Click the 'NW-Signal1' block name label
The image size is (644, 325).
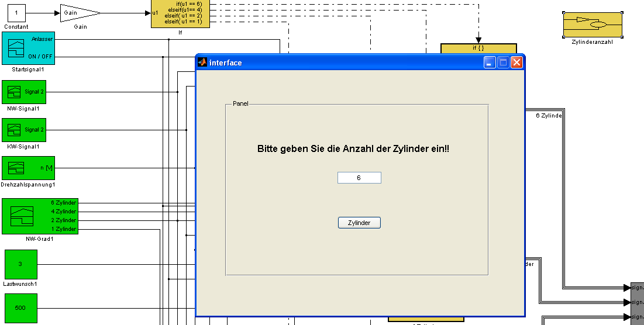tap(23, 109)
